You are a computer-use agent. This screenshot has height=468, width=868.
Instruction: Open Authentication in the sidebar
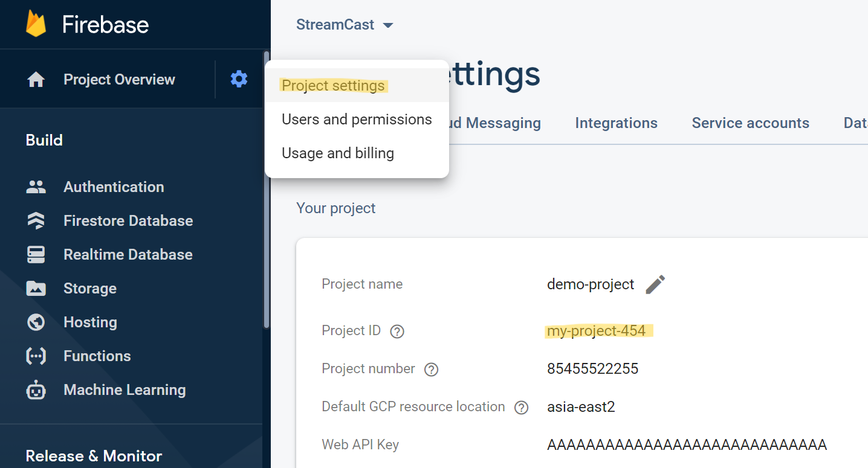(114, 187)
